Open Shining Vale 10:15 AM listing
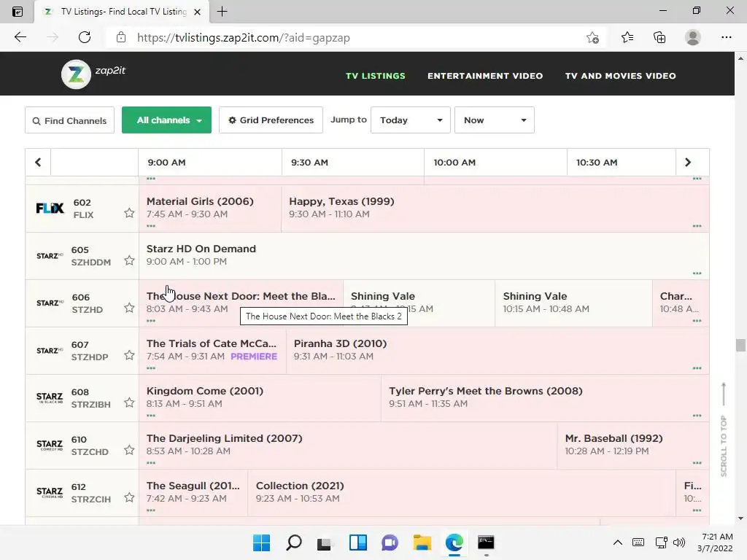Image resolution: width=747 pixels, height=560 pixels. (x=573, y=303)
